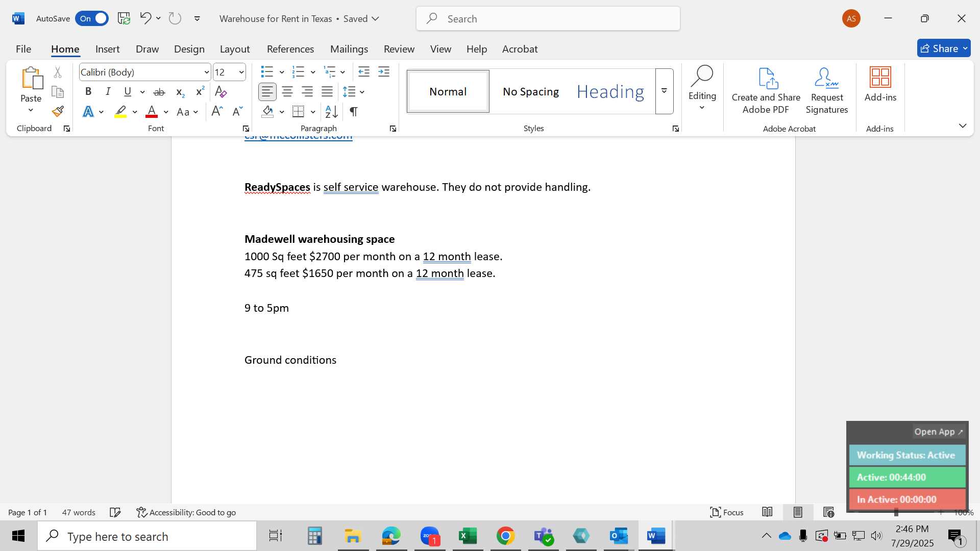Toggle Bold formatting
980x551 pixels.
[88, 92]
